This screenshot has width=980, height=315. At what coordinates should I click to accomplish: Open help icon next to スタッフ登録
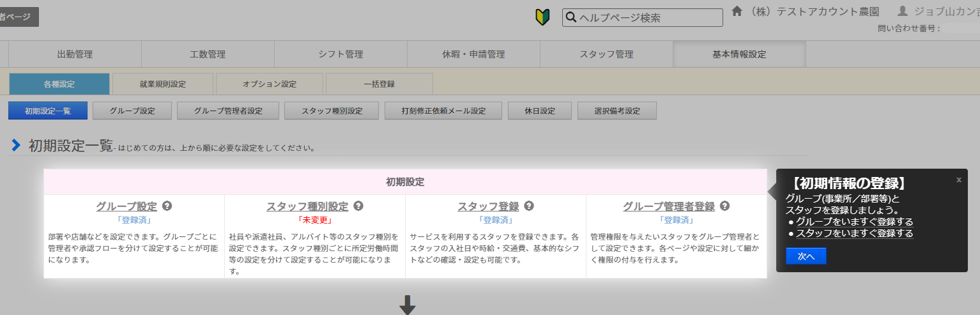pyautogui.click(x=529, y=206)
